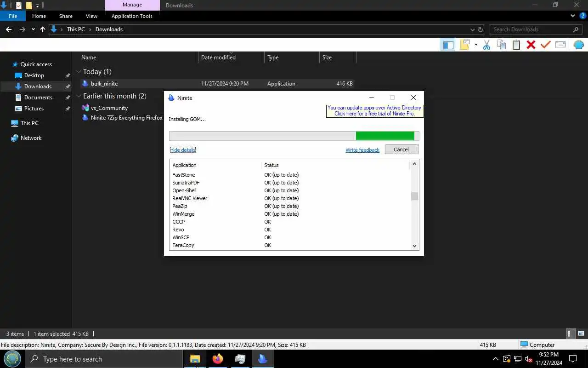The height and width of the screenshot is (368, 588).
Task: Go back with the Back arrow
Action: (8, 29)
